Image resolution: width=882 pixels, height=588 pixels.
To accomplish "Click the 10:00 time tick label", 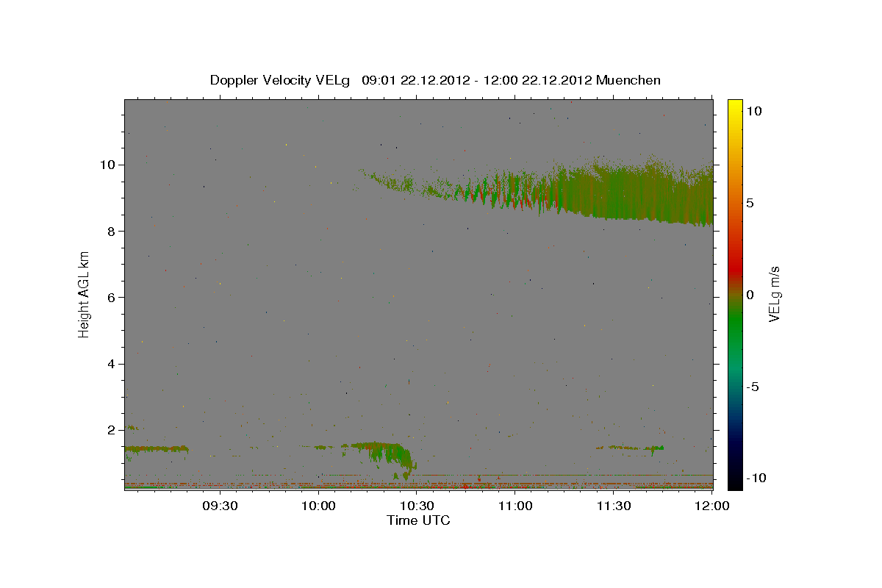I will (x=319, y=506).
